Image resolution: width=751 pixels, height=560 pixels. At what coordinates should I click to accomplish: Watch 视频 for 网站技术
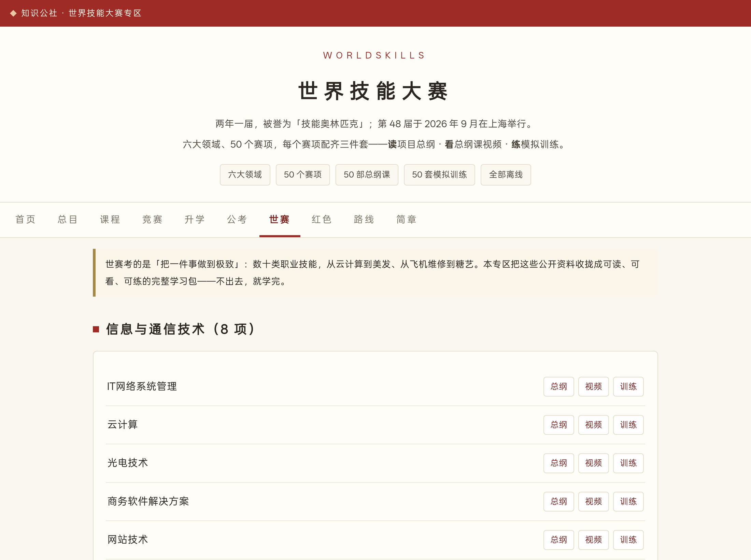click(594, 540)
